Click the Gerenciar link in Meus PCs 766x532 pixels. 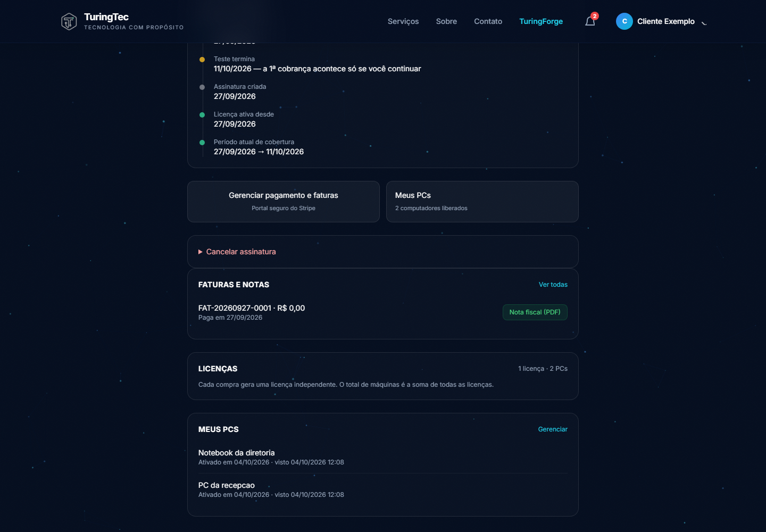(553, 429)
